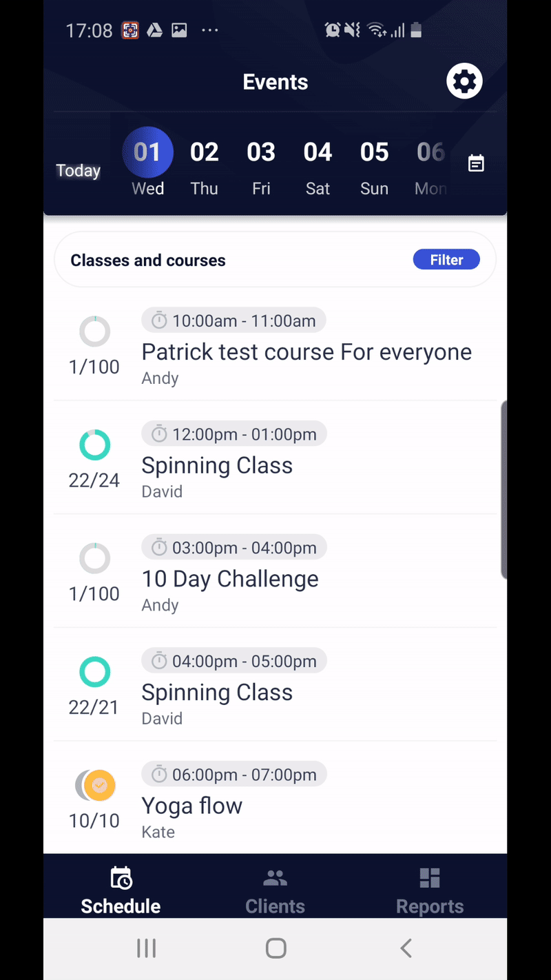Open the Filter options for classes

coord(446,260)
